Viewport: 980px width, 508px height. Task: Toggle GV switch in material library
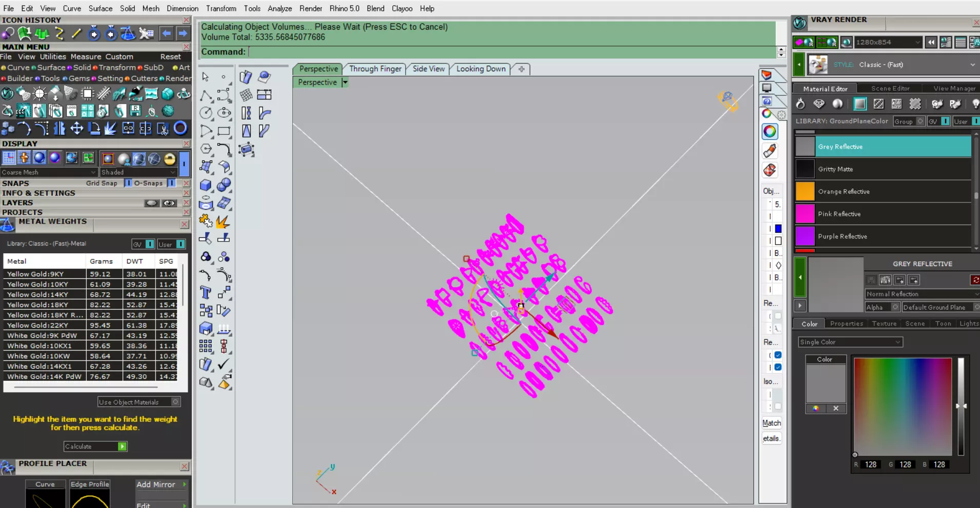coord(945,121)
